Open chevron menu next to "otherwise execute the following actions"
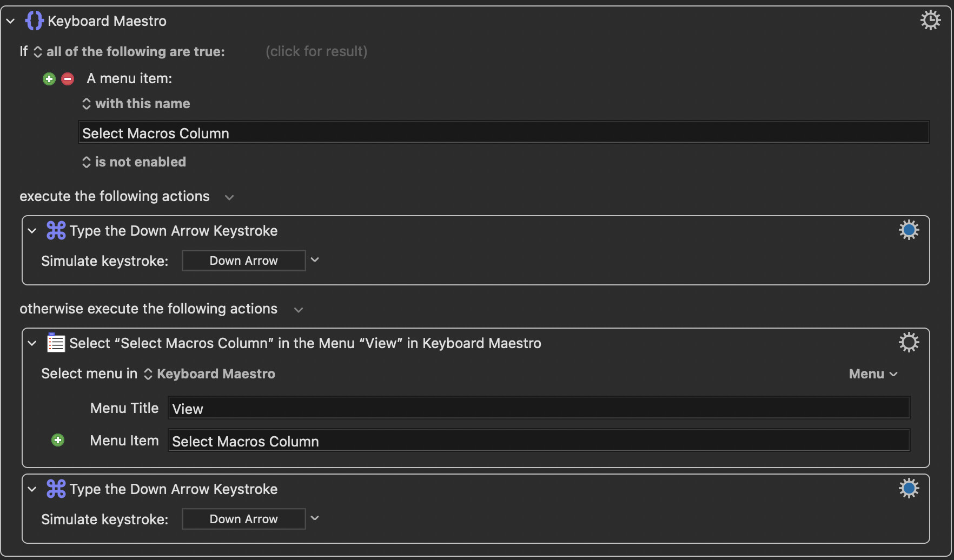The height and width of the screenshot is (560, 954). click(x=298, y=310)
